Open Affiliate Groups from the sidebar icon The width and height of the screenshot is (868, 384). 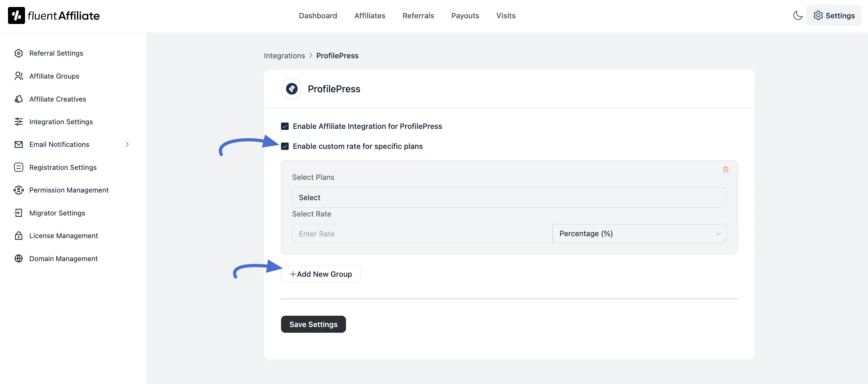[x=19, y=76]
